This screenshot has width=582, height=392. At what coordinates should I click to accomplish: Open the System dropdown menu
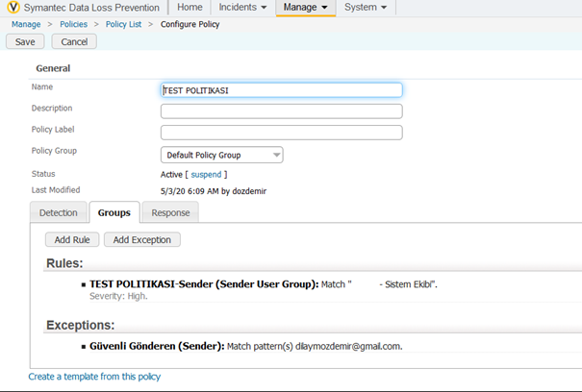coord(366,7)
